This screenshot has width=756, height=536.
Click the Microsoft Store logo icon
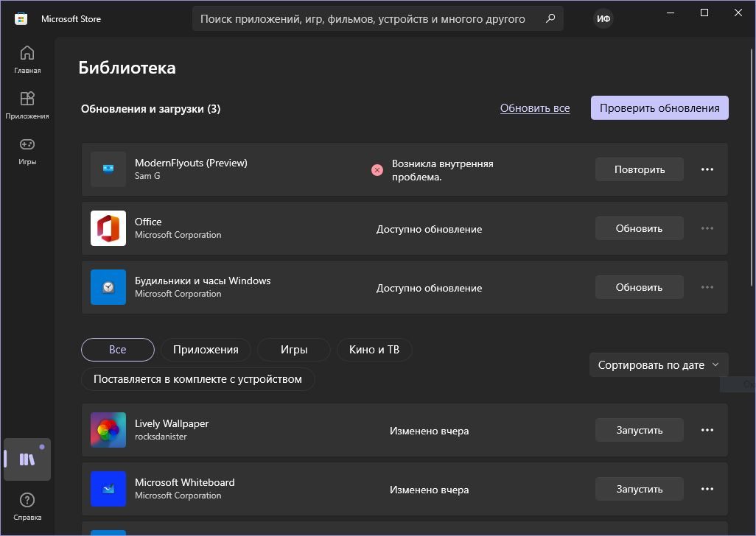pyautogui.click(x=21, y=19)
